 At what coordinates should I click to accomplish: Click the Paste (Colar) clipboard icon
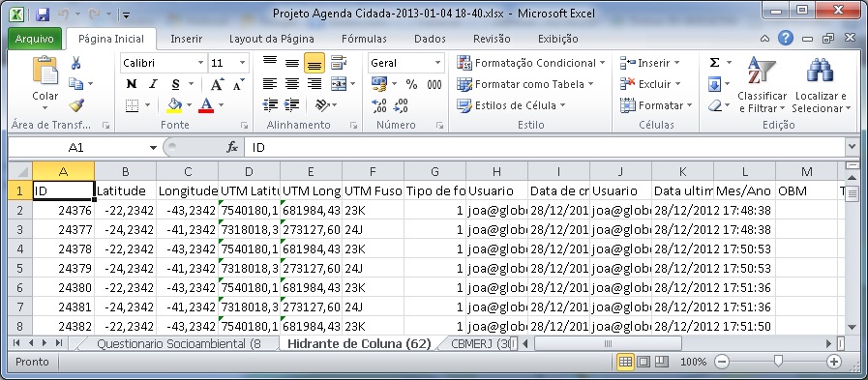point(45,71)
